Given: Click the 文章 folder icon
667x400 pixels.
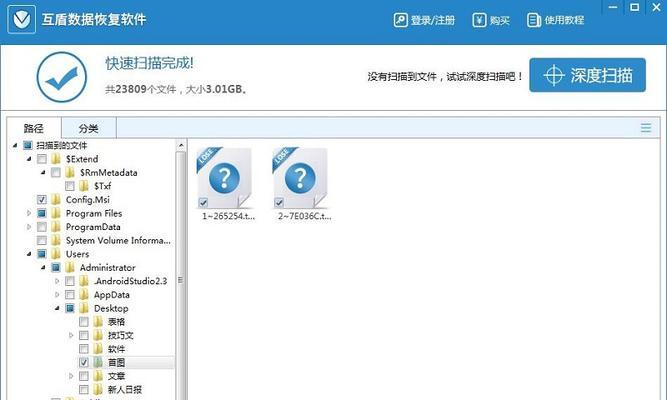Looking at the screenshot, I should (x=98, y=376).
